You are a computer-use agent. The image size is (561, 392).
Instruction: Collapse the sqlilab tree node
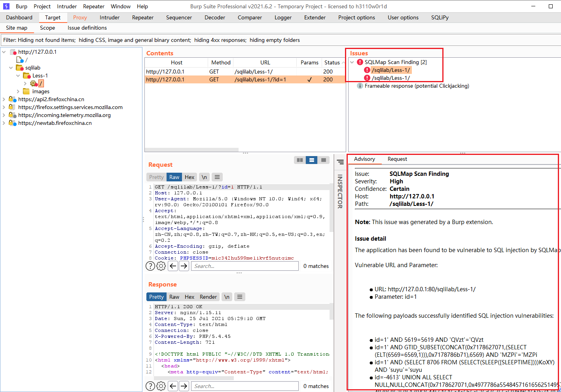click(11, 68)
